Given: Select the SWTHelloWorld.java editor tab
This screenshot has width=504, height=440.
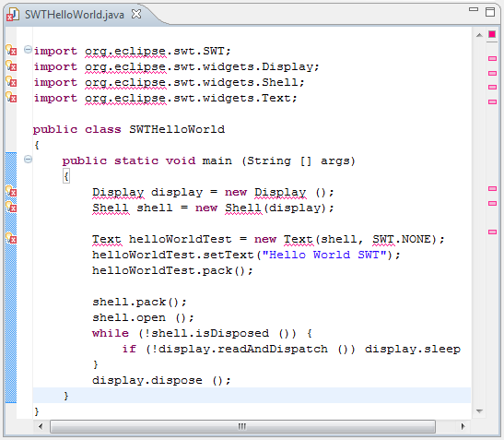Looking at the screenshot, I should coord(75,15).
